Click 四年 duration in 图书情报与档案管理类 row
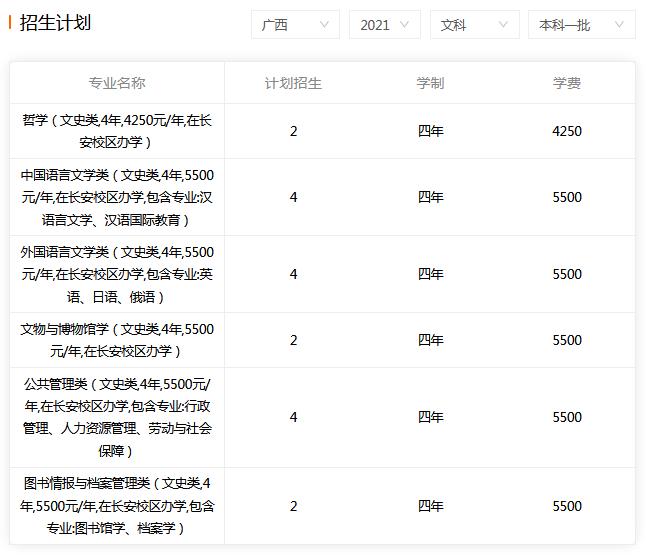This screenshot has width=646, height=555. point(431,506)
